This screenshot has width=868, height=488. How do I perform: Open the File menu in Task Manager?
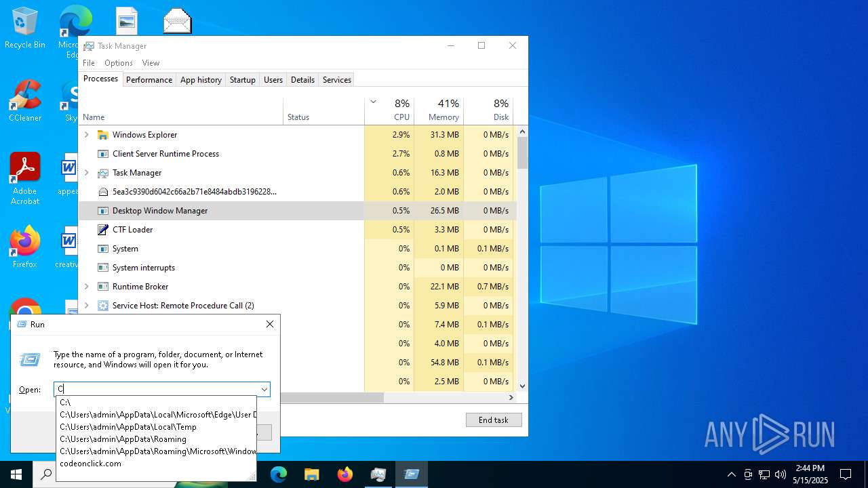pyautogui.click(x=89, y=63)
